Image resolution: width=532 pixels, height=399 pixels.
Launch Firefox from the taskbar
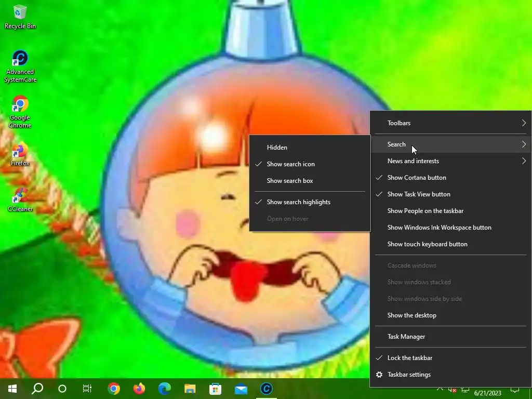pyautogui.click(x=139, y=389)
